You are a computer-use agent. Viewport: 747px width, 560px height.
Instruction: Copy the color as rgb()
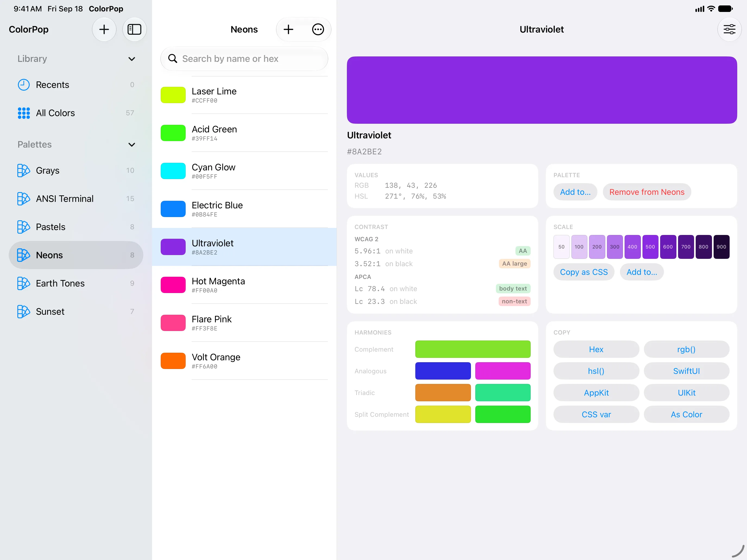[686, 349]
